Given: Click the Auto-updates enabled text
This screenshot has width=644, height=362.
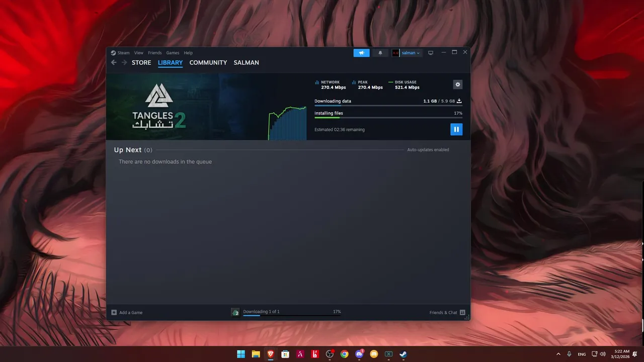Looking at the screenshot, I should point(428,150).
